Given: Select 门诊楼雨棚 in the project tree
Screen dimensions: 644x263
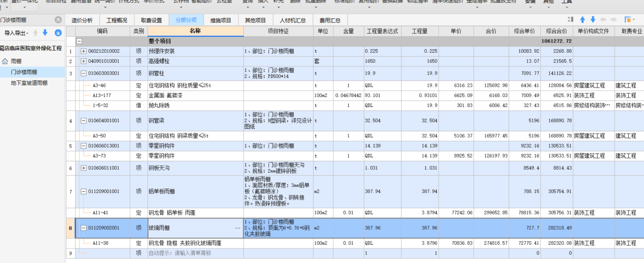Looking at the screenshot, I should 24,72.
